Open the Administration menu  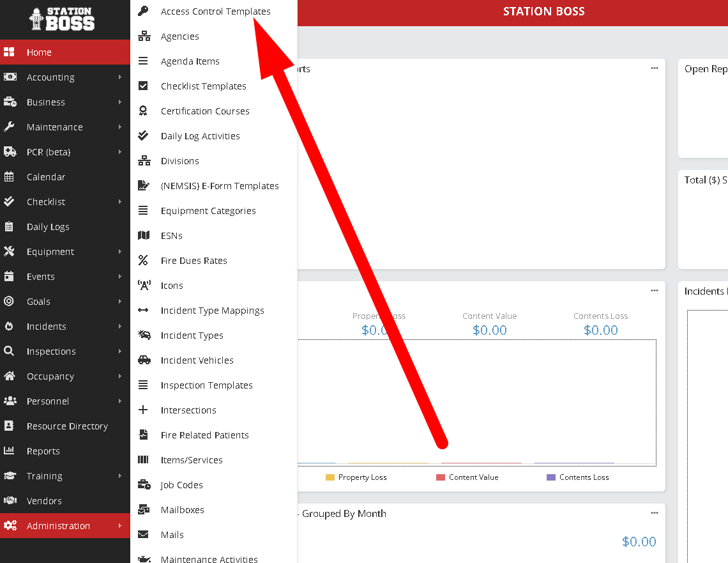(x=58, y=526)
